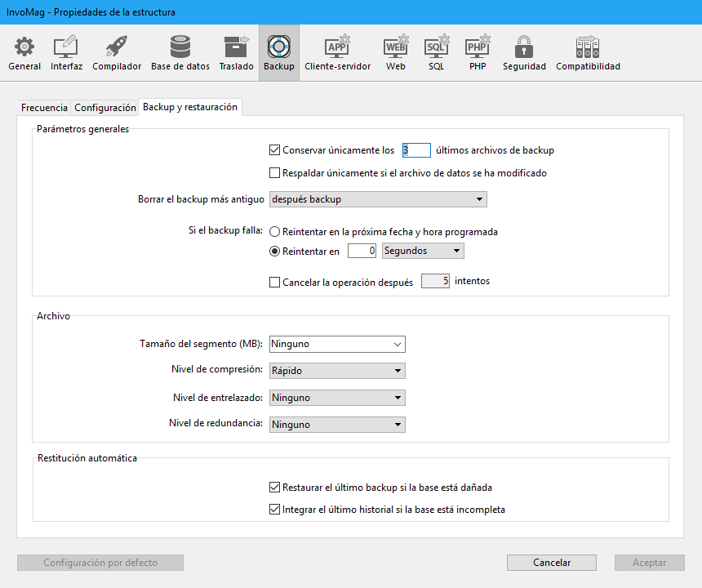Select the SQL settings icon
Screen dimensions: 702x588
[437, 52]
